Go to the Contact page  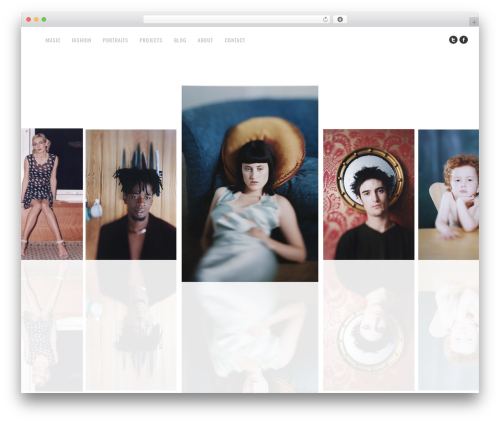click(235, 40)
